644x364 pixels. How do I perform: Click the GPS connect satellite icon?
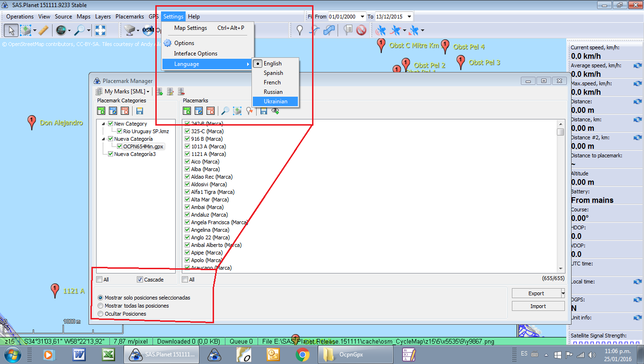pyautogui.click(x=380, y=30)
